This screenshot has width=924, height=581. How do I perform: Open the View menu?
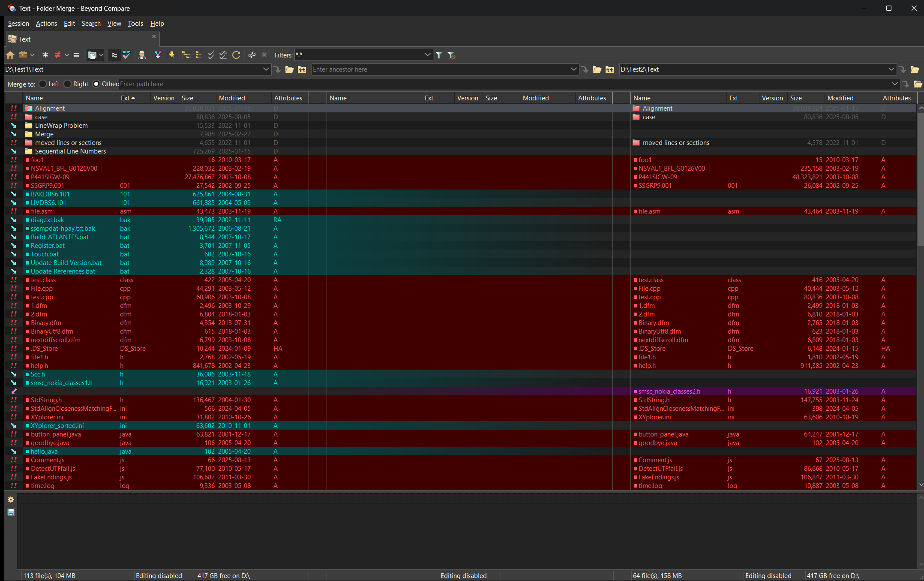pyautogui.click(x=114, y=24)
